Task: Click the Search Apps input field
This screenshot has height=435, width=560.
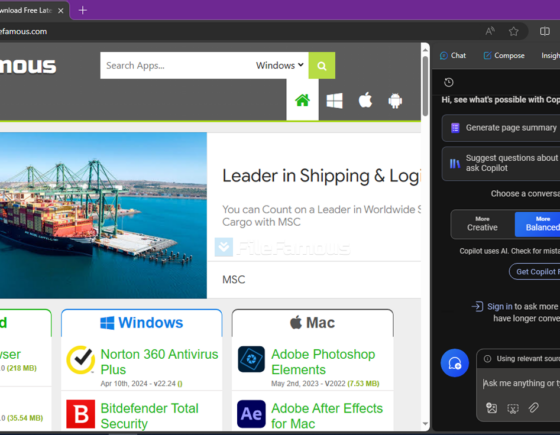Action: point(177,66)
